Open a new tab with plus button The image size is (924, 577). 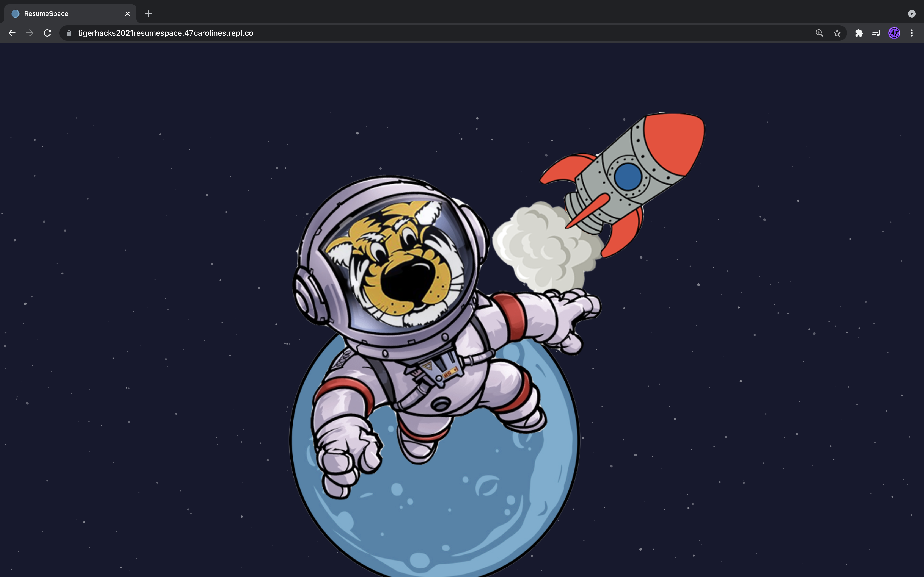[x=148, y=14]
